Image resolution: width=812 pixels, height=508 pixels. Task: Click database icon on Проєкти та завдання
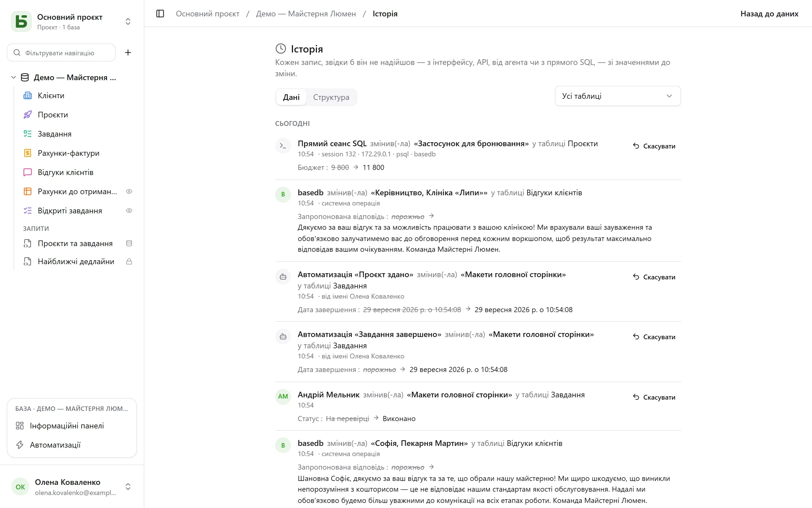coord(129,244)
